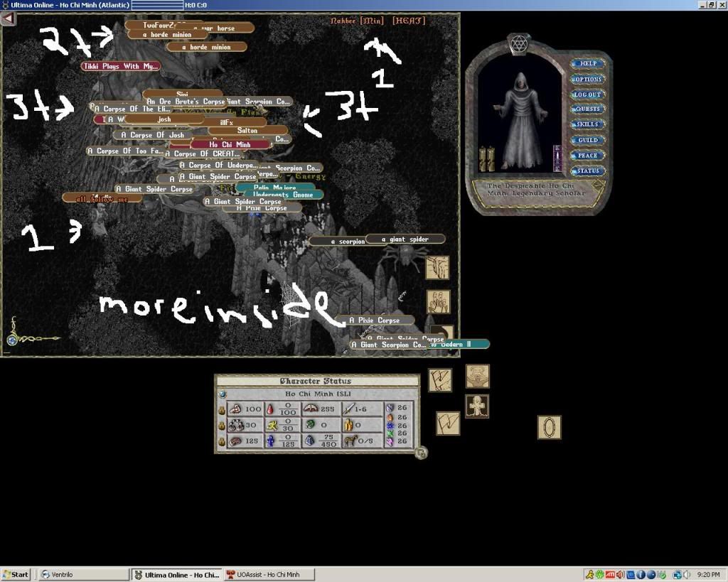This screenshot has height=582, width=728.
Task: Select Ultima Online taskbar button
Action: click(x=176, y=575)
